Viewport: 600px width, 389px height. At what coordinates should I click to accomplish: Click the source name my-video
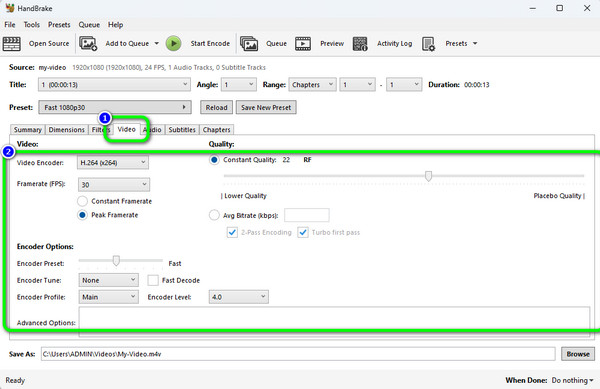coord(52,68)
